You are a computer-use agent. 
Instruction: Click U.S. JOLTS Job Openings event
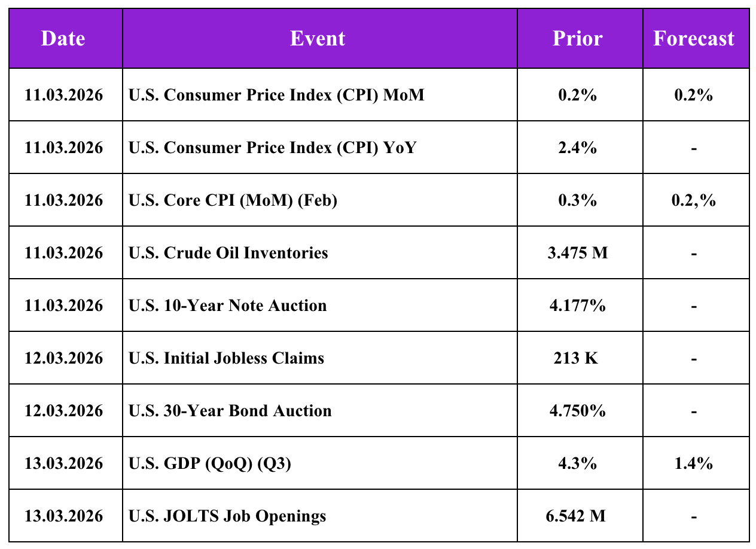228,516
